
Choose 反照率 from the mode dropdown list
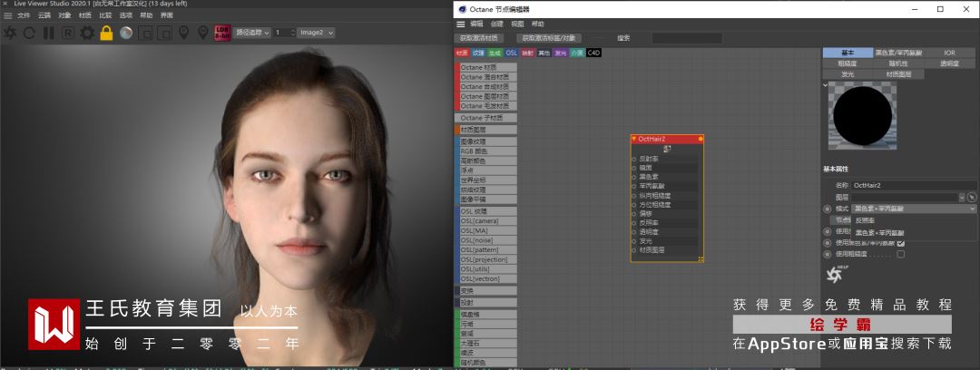[x=865, y=220]
